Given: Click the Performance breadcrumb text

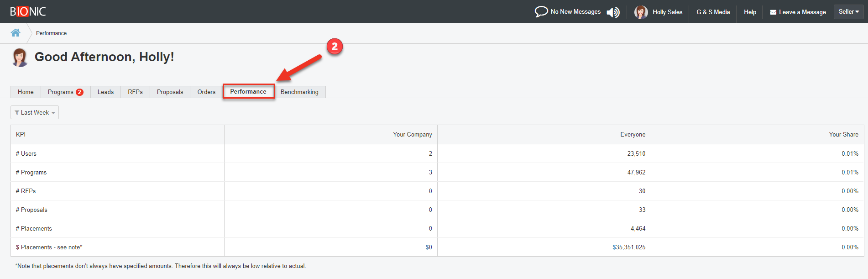Looking at the screenshot, I should pyautogui.click(x=51, y=33).
